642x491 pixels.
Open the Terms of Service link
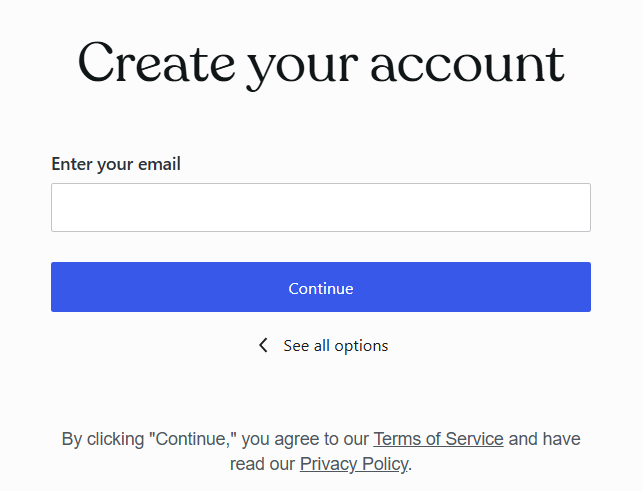coord(438,439)
